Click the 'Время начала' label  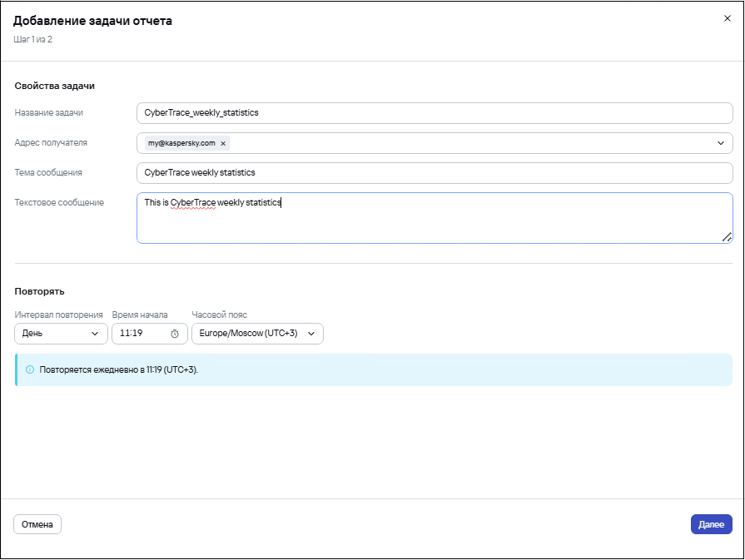point(140,315)
